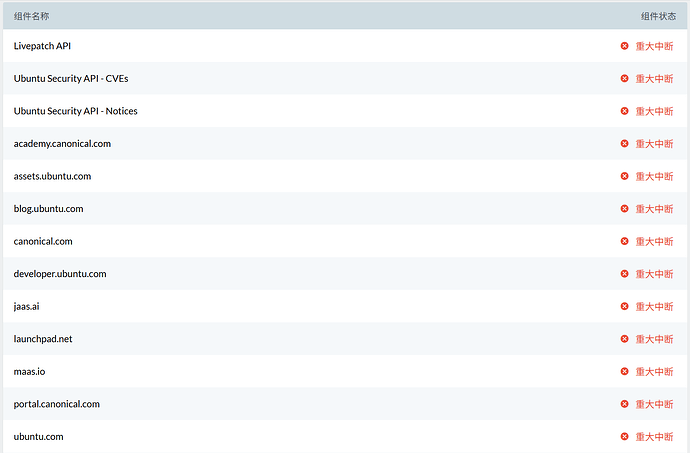Select the ubuntu.com component name
This screenshot has height=453, width=690.
coord(38,437)
